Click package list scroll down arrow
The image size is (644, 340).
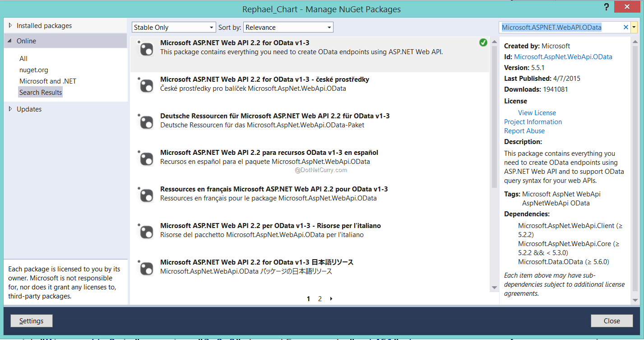click(494, 287)
